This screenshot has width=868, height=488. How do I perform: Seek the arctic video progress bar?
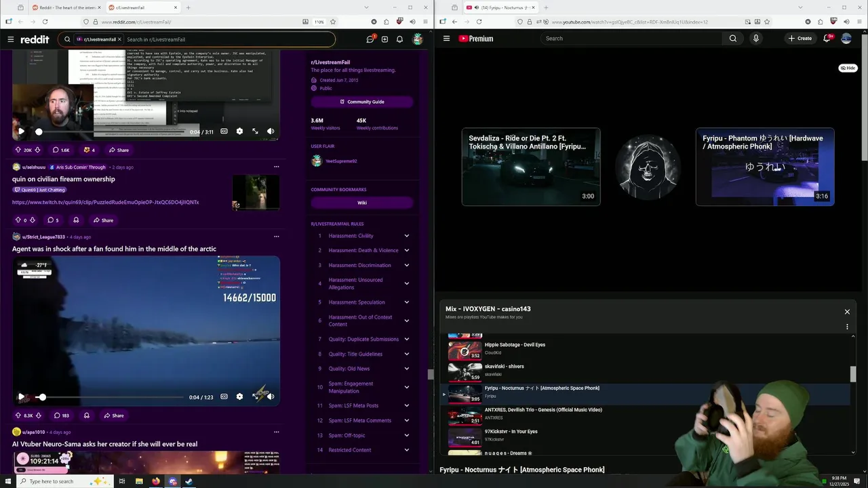[x=108, y=396]
